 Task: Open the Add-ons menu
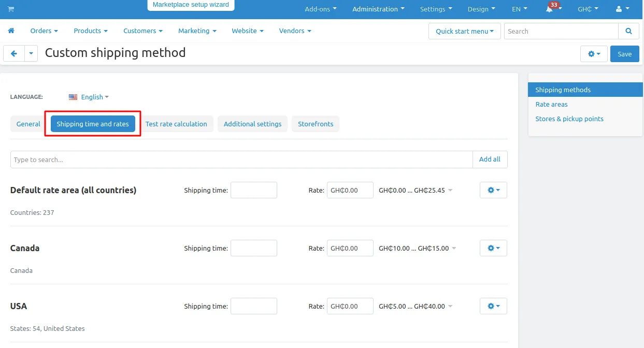pos(321,9)
